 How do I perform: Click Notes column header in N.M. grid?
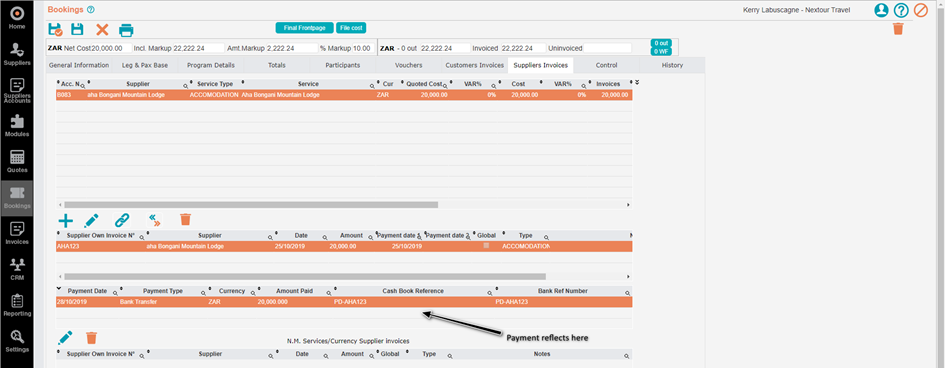pos(542,354)
